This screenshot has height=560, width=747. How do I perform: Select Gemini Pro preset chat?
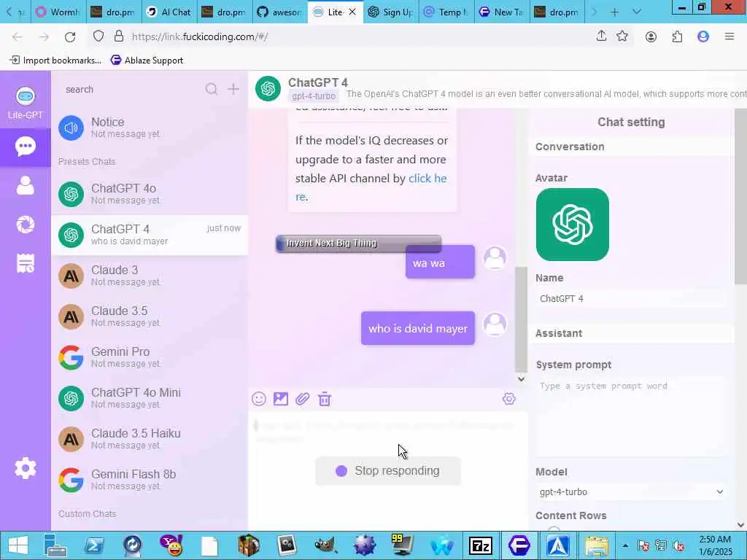point(150,357)
